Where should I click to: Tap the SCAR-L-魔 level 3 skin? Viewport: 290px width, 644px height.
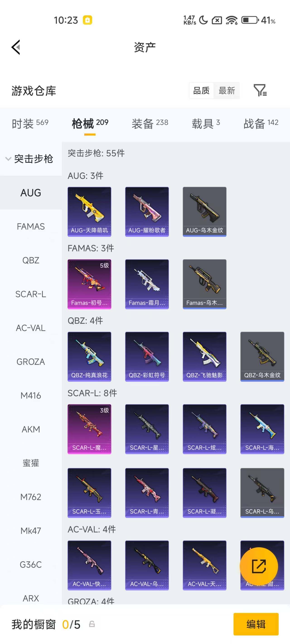tap(89, 429)
